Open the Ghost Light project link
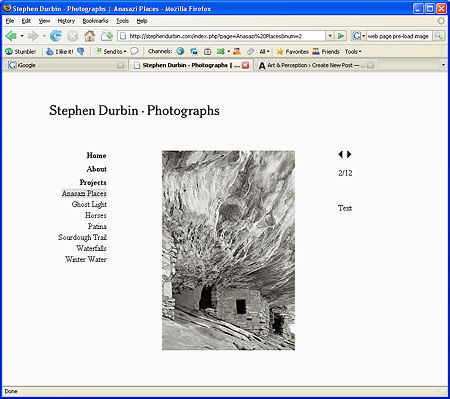The width and height of the screenshot is (450, 399). tap(89, 204)
